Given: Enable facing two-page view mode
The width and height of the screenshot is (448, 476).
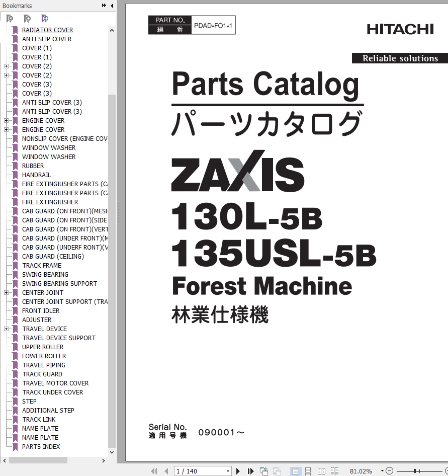Looking at the screenshot, I should tap(321, 471).
